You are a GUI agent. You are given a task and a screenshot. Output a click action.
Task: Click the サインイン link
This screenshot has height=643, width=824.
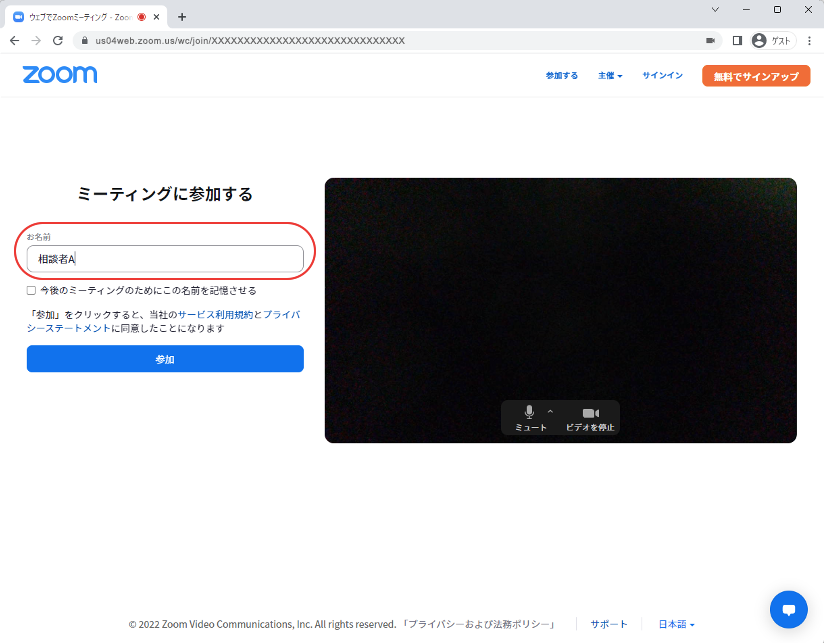(x=662, y=76)
